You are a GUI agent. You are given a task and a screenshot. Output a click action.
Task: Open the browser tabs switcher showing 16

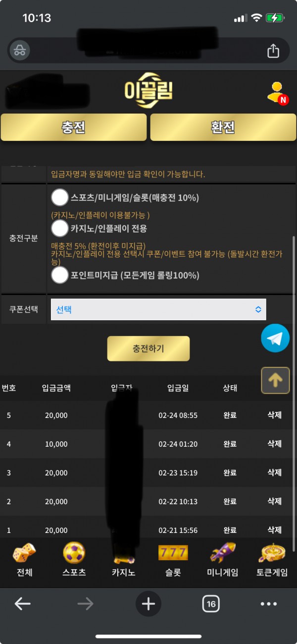(x=211, y=603)
